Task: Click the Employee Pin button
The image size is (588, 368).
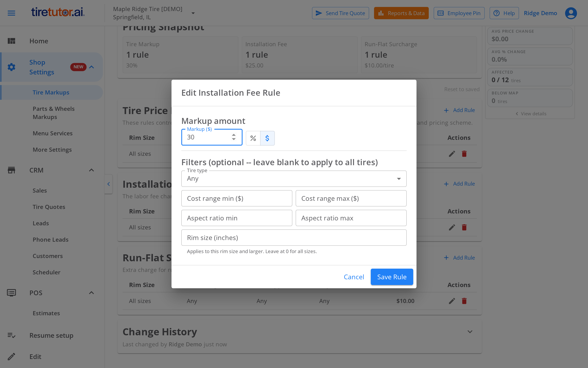Action: pos(459,13)
